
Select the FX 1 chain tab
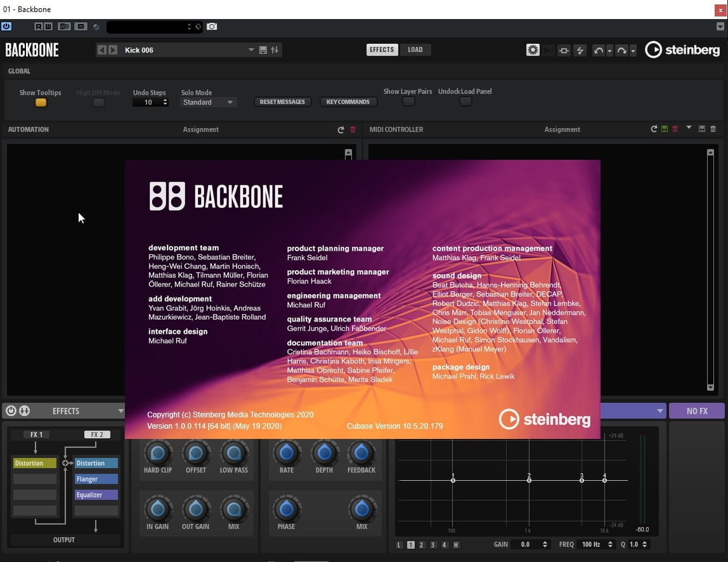pos(36,435)
